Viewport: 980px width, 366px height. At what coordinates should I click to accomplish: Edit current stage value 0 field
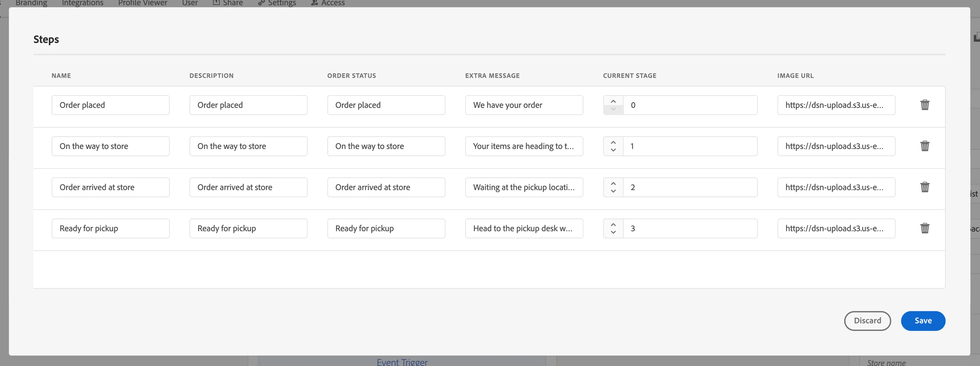pos(690,105)
